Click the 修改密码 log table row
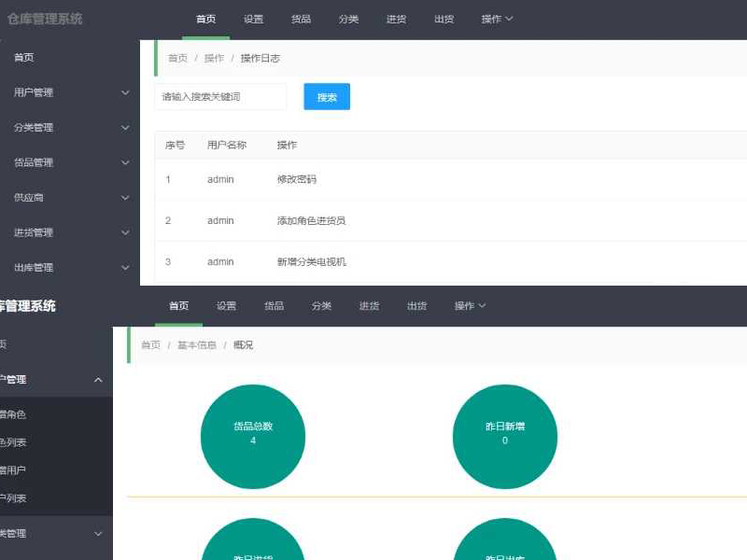Image resolution: width=747 pixels, height=560 pixels. 297,179
